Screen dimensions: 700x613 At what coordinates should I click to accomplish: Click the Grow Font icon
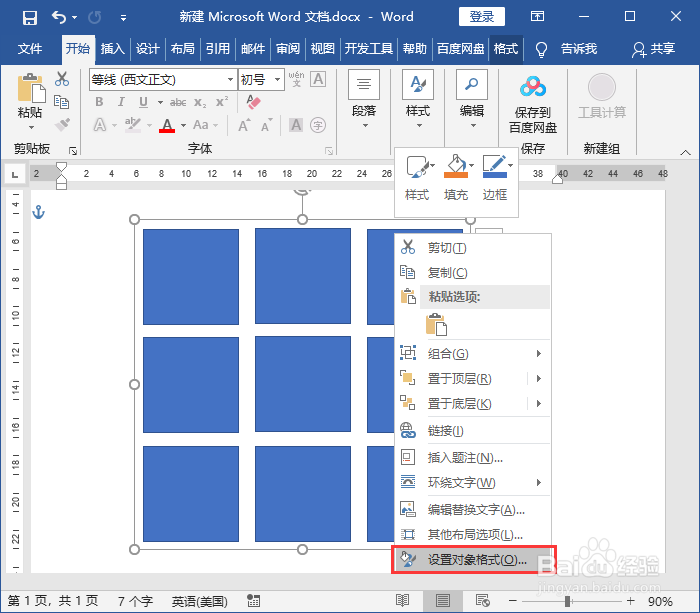[244, 125]
